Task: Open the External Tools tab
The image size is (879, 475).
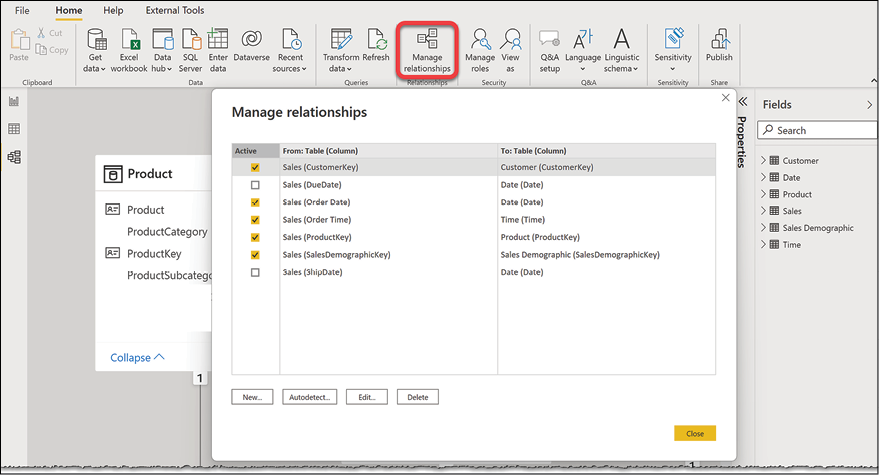Action: (x=175, y=10)
